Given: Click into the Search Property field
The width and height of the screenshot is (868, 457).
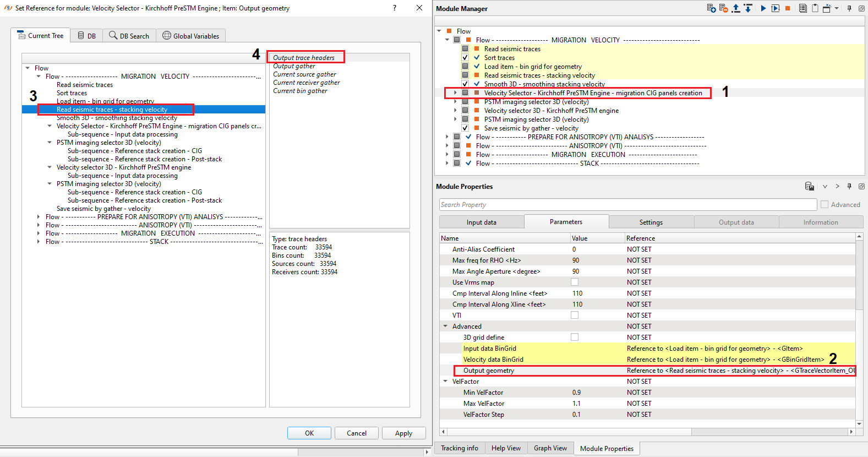Looking at the screenshot, I should (x=627, y=204).
